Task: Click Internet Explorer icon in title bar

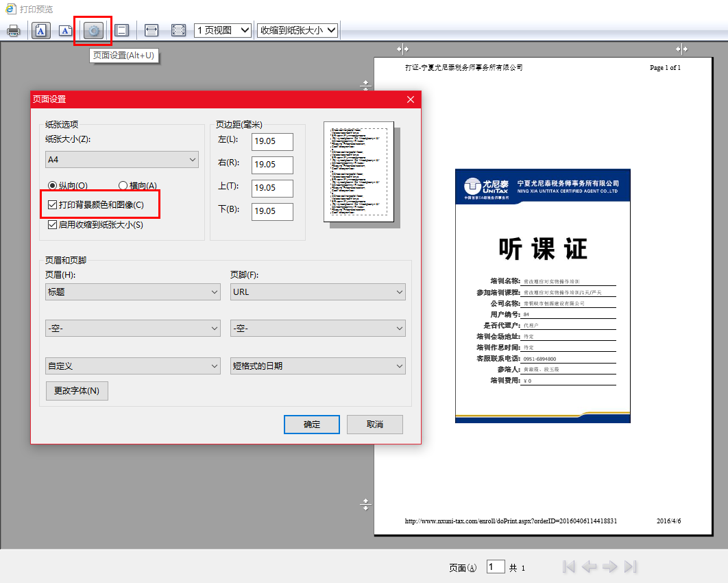Action: click(x=11, y=9)
